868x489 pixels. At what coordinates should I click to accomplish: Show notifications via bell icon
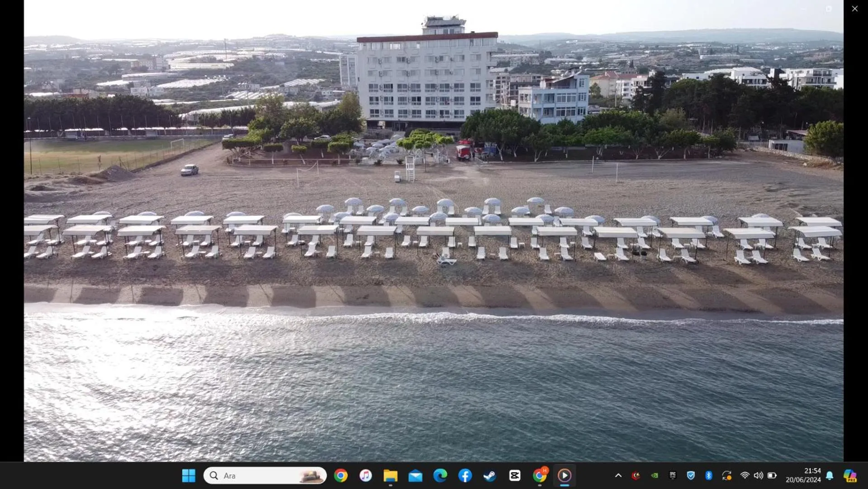coord(830,475)
